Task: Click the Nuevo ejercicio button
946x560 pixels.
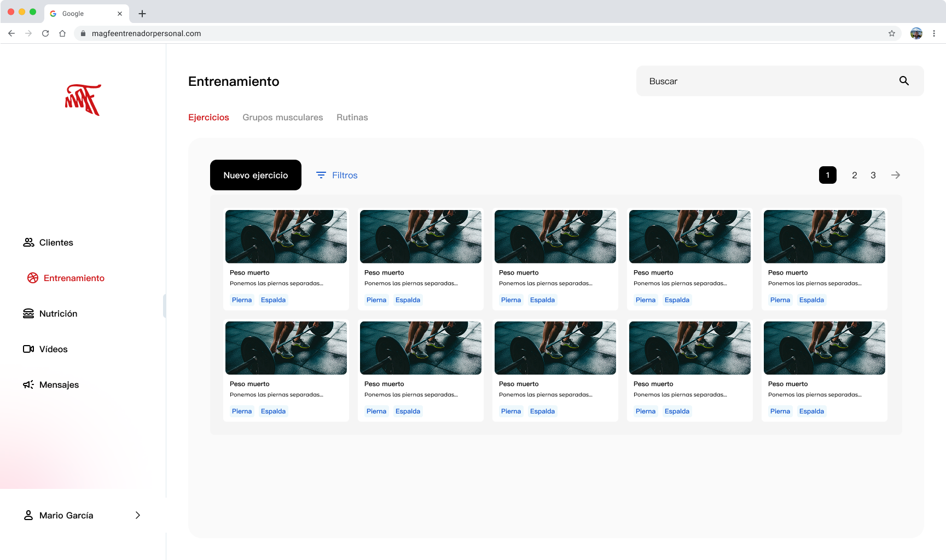Action: coord(256,175)
